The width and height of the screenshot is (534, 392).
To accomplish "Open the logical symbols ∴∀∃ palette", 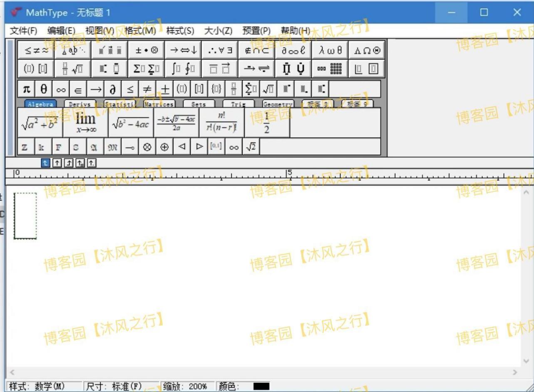I will point(220,50).
